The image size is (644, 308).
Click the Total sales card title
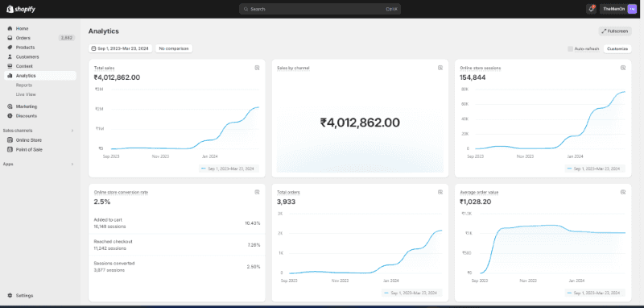click(105, 68)
